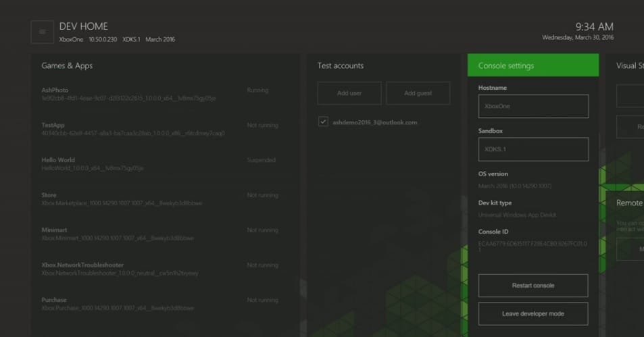This screenshot has height=337, width=644.
Task: Click the Suspended status of Hello World
Action: click(262, 160)
